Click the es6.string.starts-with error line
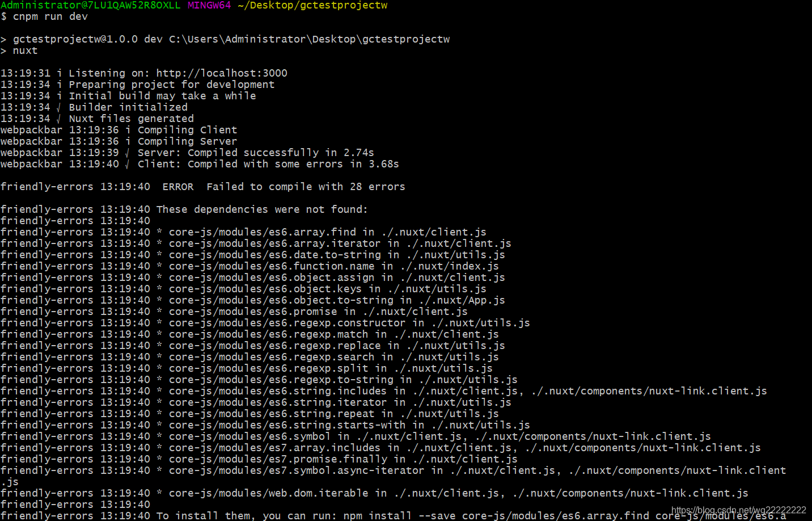The height and width of the screenshot is (521, 812). click(x=265, y=425)
